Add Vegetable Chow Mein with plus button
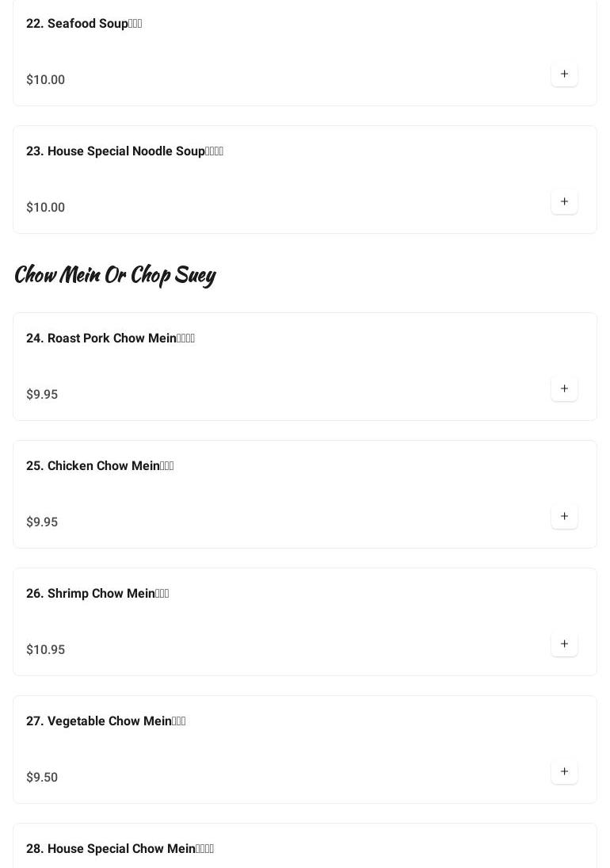 [564, 772]
